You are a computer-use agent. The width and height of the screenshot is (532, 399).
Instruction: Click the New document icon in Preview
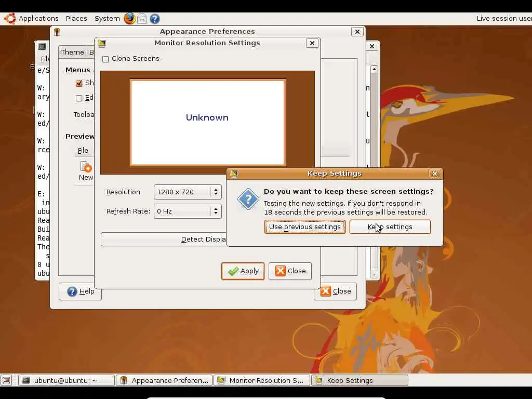(86, 167)
